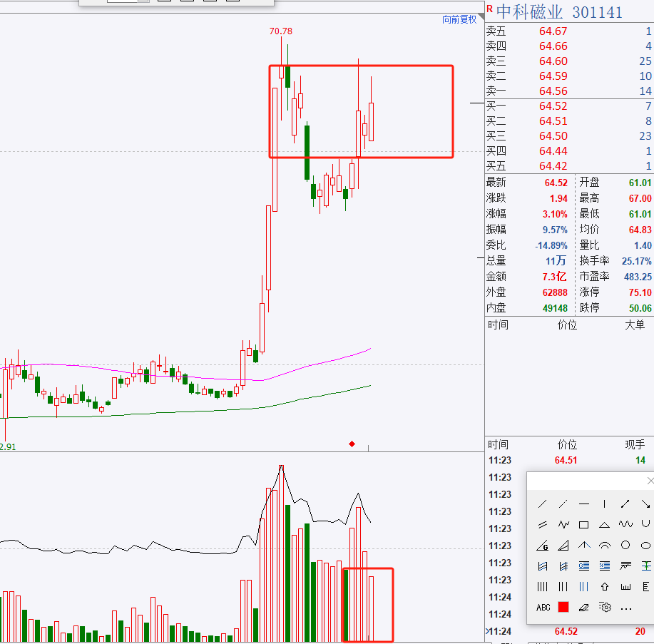Image resolution: width=654 pixels, height=644 pixels.
Task: Select the pitchfork fan tool
Action: [584, 545]
